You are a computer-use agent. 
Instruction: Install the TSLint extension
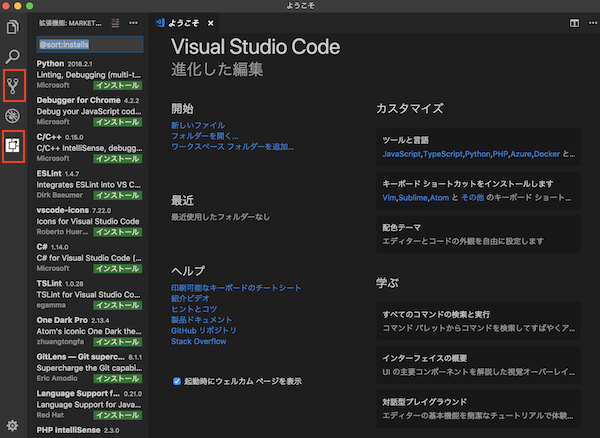tap(118, 305)
